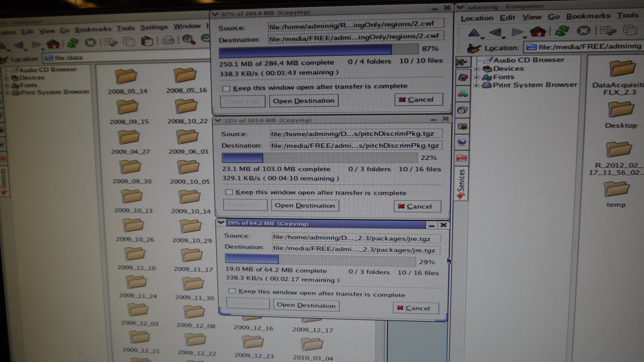Click Reload icon in left Konqueror toolbar
Viewport: 644px width, 362px height.
[x=72, y=43]
